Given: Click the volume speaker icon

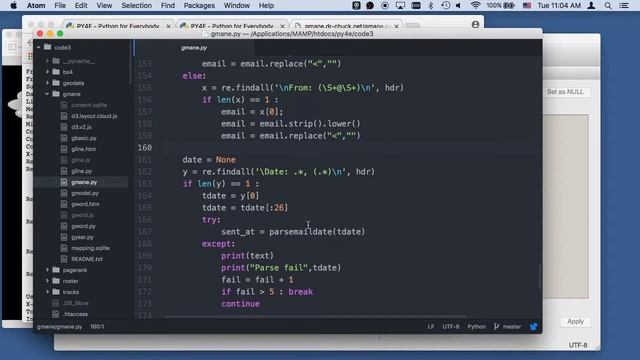Looking at the screenshot, I should point(459,5).
